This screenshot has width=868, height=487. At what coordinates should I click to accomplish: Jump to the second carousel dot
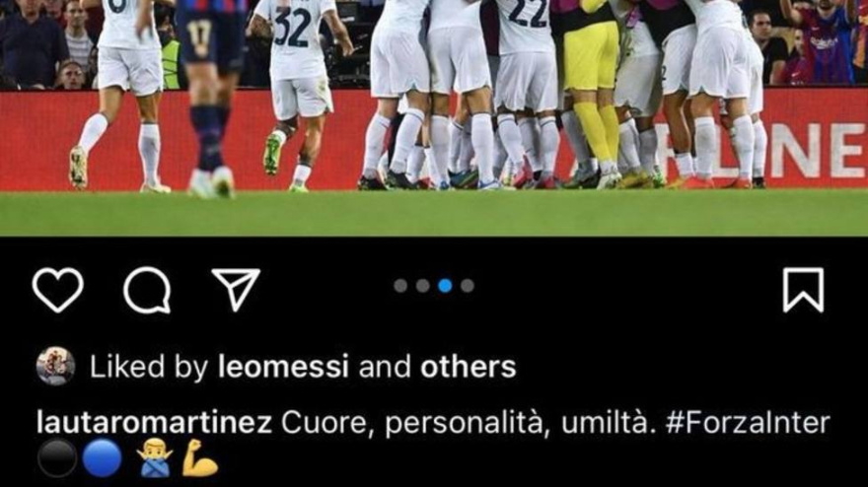point(423,286)
